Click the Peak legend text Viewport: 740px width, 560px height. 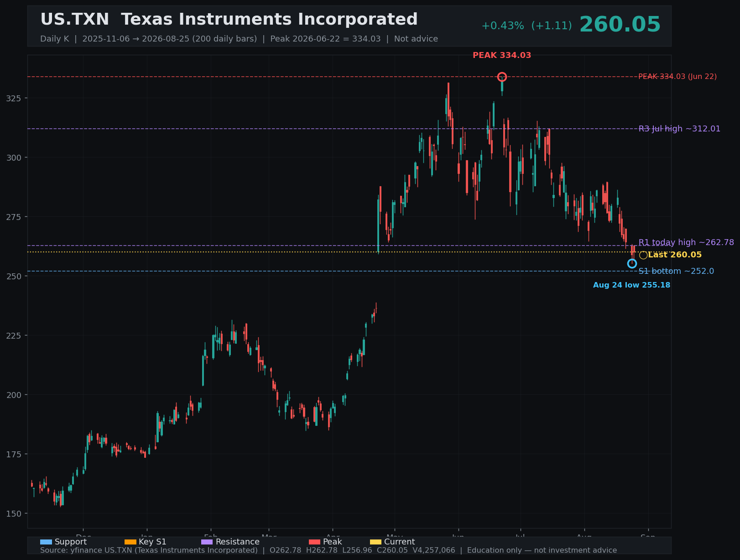click(333, 542)
